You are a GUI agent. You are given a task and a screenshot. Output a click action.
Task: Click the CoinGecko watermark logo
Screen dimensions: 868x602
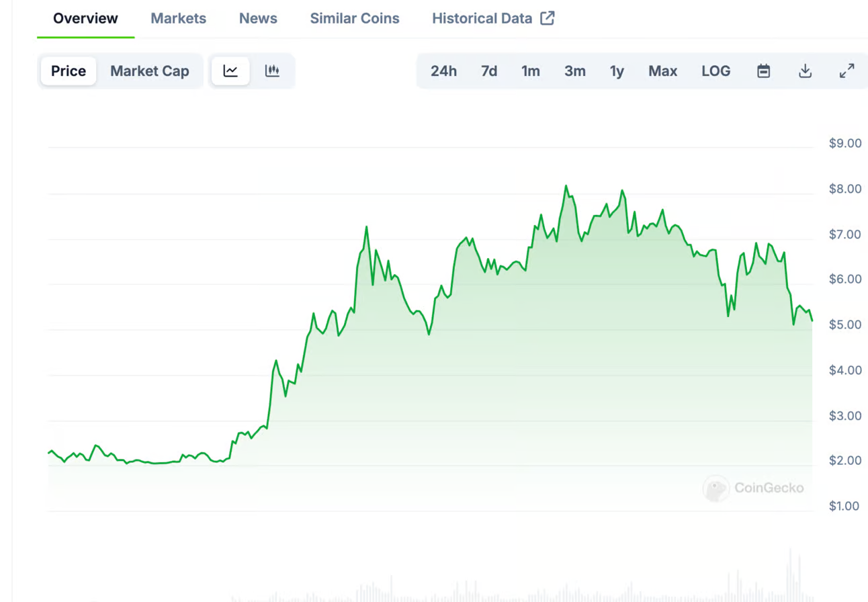716,488
